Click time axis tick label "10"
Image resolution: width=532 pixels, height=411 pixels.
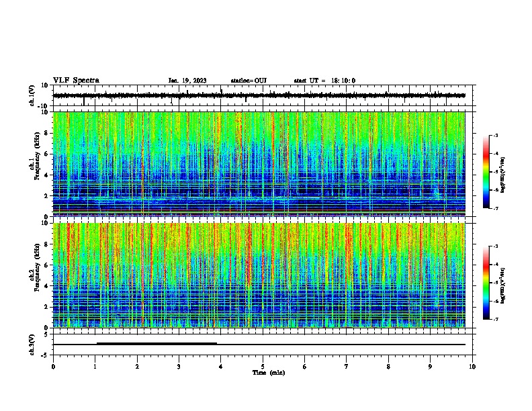(x=472, y=367)
